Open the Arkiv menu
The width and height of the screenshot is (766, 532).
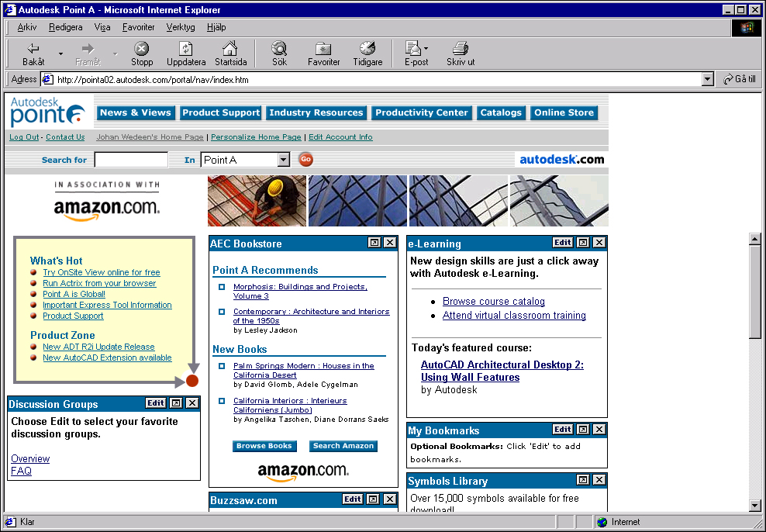(x=27, y=27)
